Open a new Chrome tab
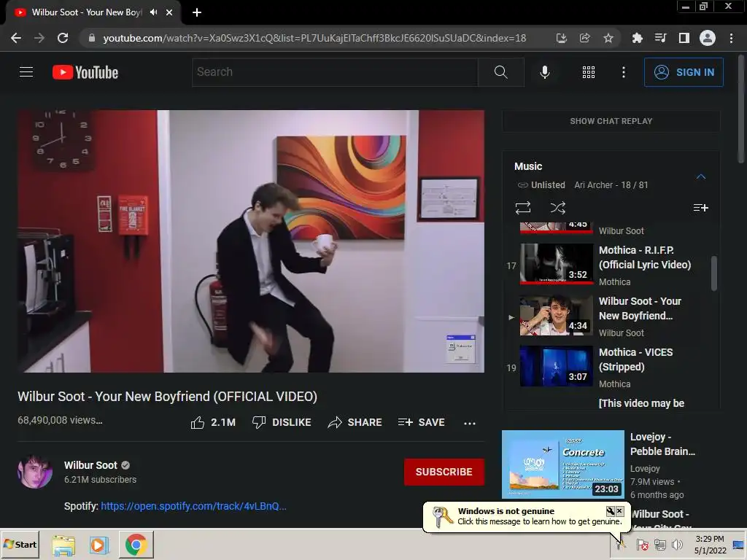 (x=197, y=12)
